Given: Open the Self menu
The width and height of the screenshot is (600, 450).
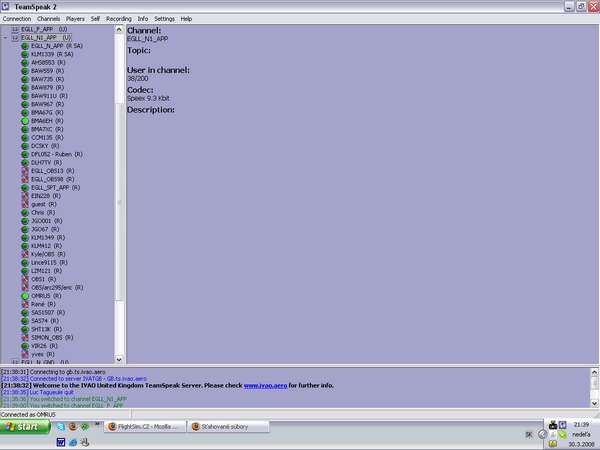Looking at the screenshot, I should pos(95,19).
